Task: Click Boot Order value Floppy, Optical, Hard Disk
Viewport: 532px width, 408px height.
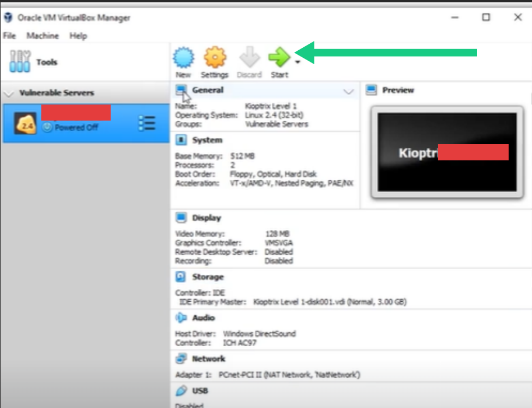Action: pyautogui.click(x=273, y=174)
